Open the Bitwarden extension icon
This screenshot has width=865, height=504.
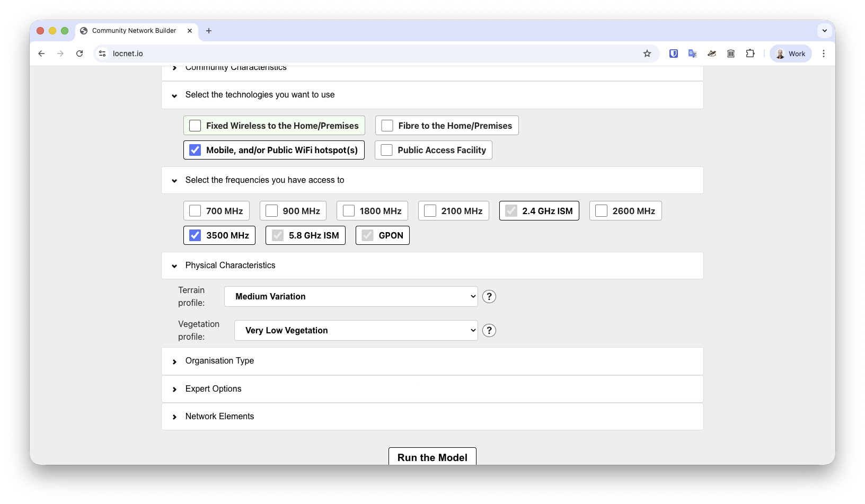[674, 54]
